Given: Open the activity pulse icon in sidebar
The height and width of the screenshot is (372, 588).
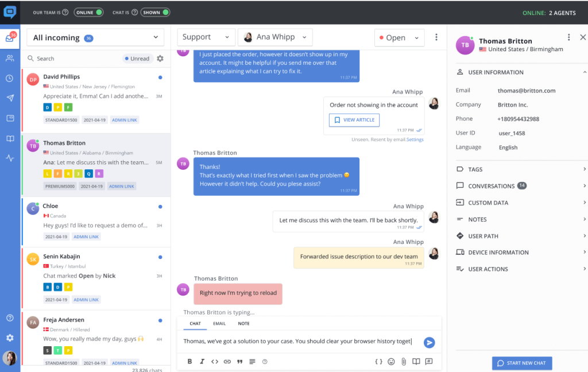Looking at the screenshot, I should pos(10,158).
